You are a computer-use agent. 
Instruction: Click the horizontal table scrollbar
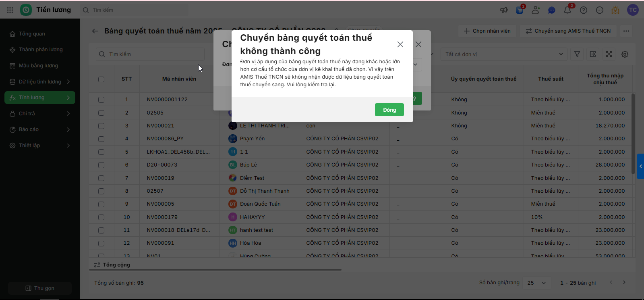pyautogui.click(x=215, y=269)
